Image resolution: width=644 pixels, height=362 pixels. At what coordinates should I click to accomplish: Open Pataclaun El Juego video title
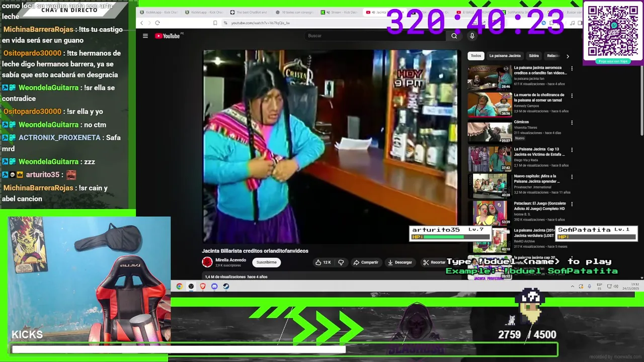click(540, 206)
